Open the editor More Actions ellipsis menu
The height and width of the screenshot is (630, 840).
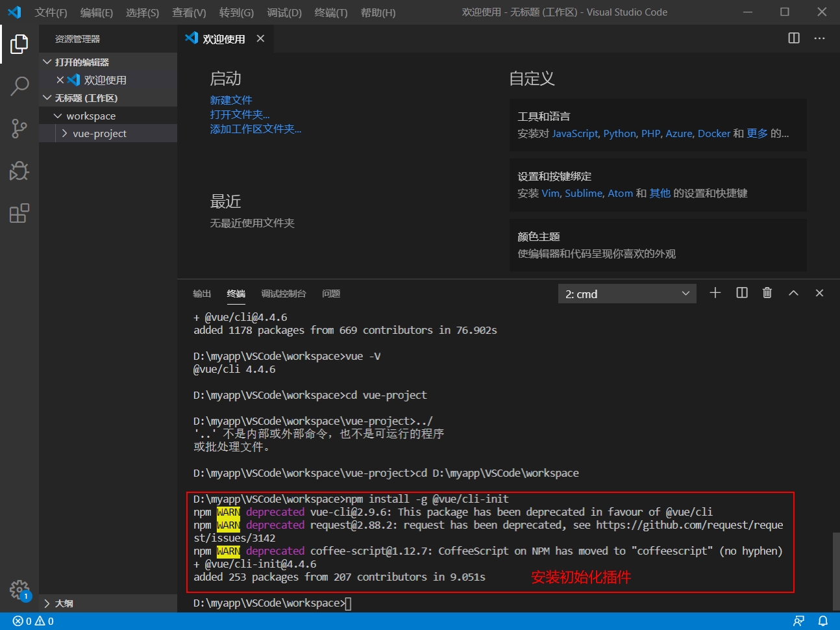pos(819,38)
